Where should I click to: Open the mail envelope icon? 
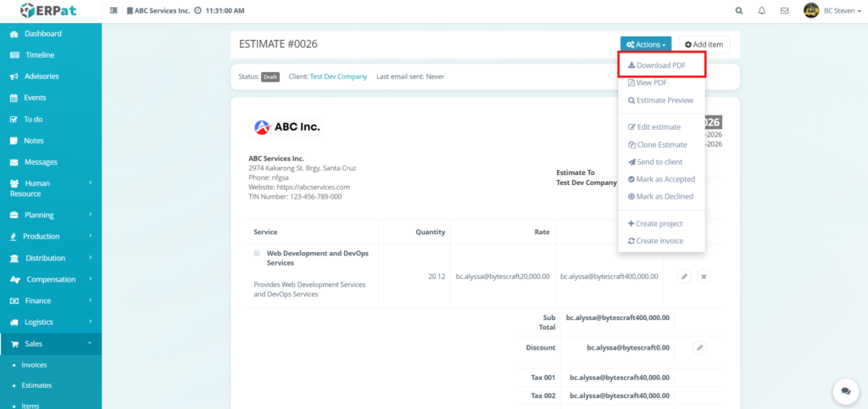[784, 11]
